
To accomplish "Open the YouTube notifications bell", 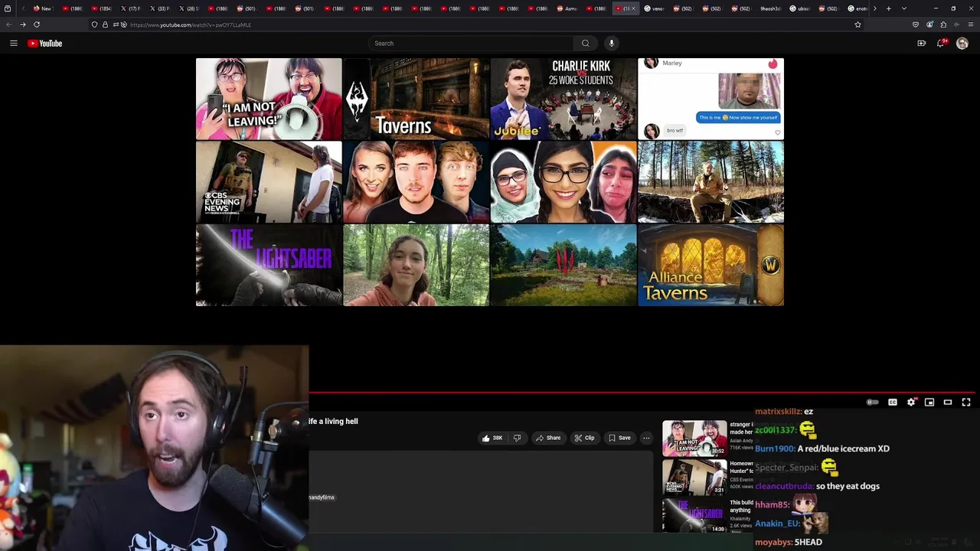I will coord(941,44).
